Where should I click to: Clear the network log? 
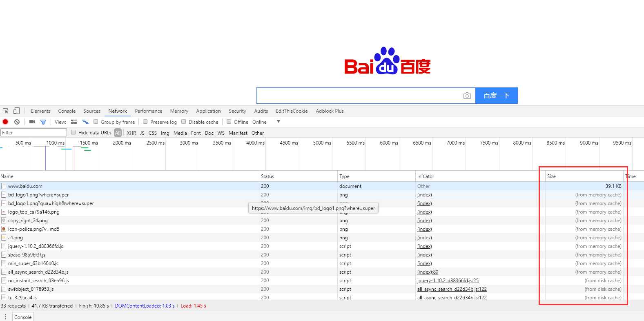click(17, 122)
